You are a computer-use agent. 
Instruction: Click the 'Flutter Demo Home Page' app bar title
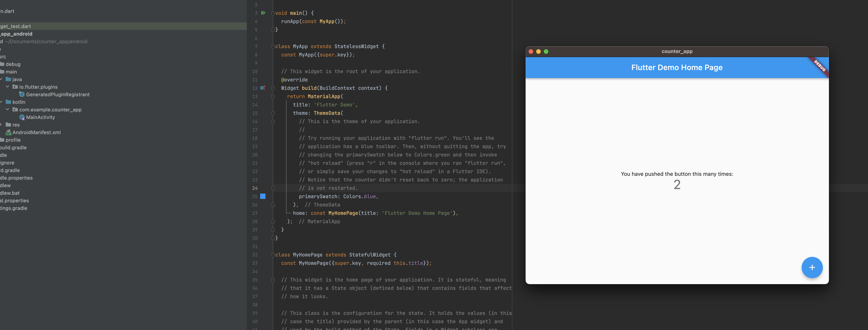point(677,67)
